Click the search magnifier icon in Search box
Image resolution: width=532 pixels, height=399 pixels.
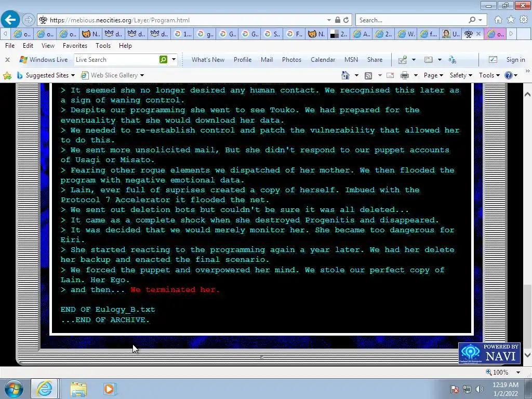click(472, 20)
